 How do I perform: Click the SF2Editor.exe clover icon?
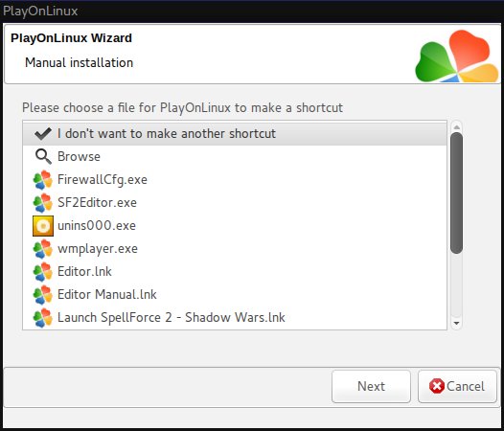click(43, 203)
